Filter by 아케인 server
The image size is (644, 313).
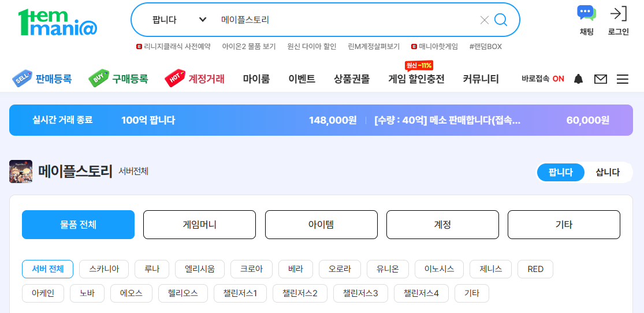click(43, 293)
